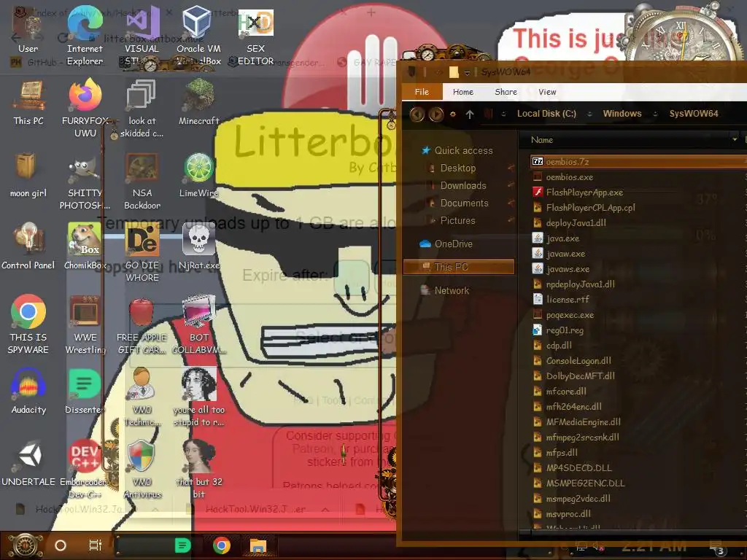This screenshot has width=747, height=560.
Task: Open VMO Antivirus shield icon
Action: point(142,469)
